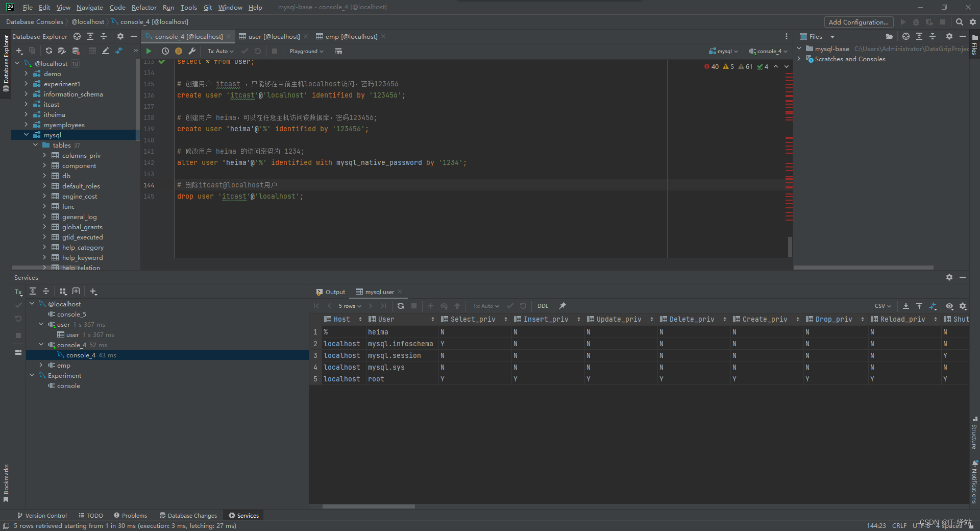Click the search everywhere magnifier icon
This screenshot has width=980, height=531.
[960, 22]
